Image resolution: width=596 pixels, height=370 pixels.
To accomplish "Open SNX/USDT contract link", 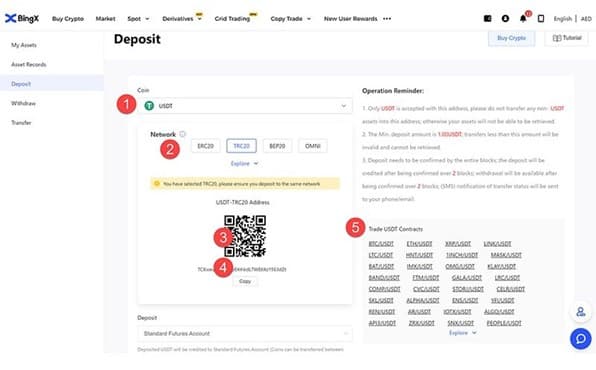I will click(x=460, y=323).
